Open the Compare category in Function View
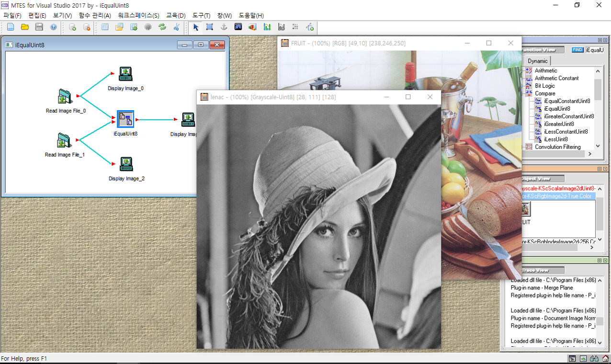 (545, 93)
